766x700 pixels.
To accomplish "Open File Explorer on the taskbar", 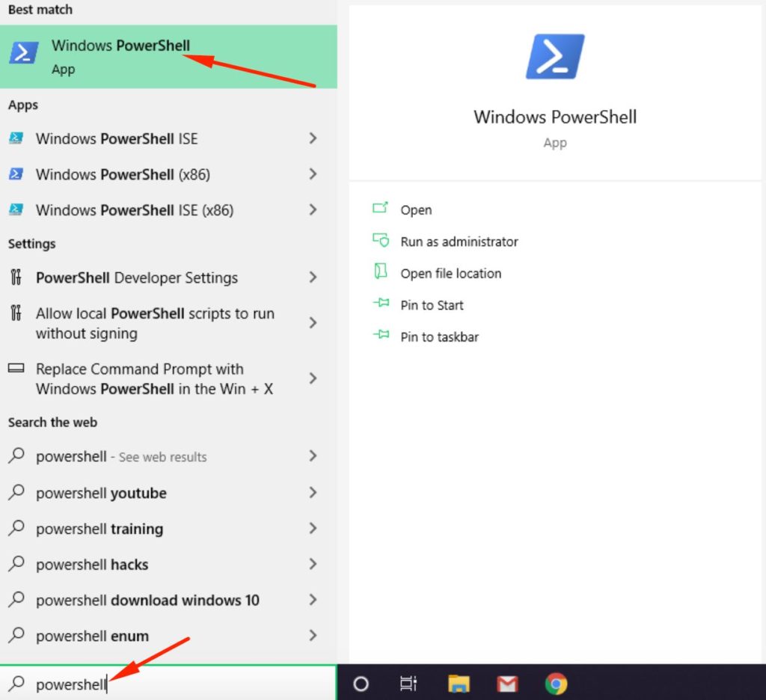I will click(x=459, y=683).
